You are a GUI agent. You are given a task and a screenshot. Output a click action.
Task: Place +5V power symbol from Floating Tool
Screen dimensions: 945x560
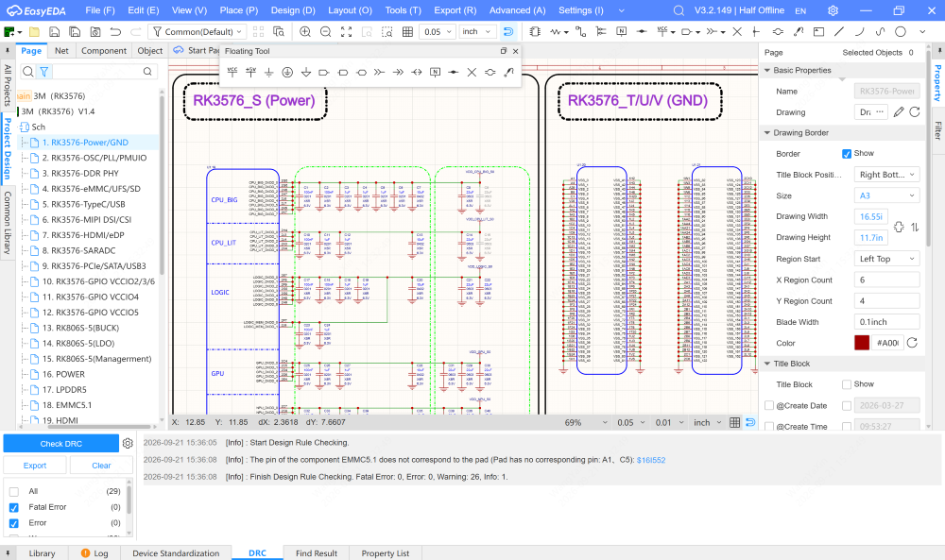pos(250,73)
